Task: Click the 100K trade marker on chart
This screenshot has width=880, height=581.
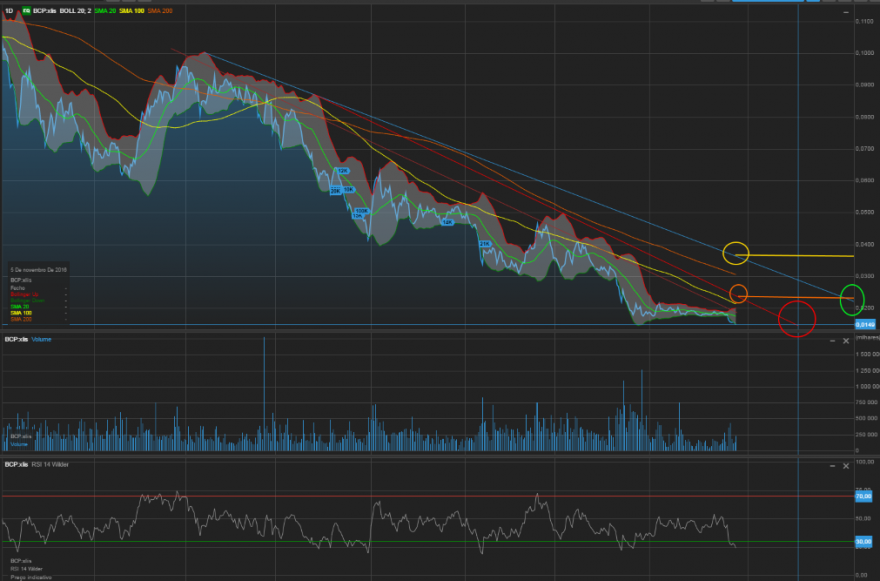Action: [x=361, y=211]
